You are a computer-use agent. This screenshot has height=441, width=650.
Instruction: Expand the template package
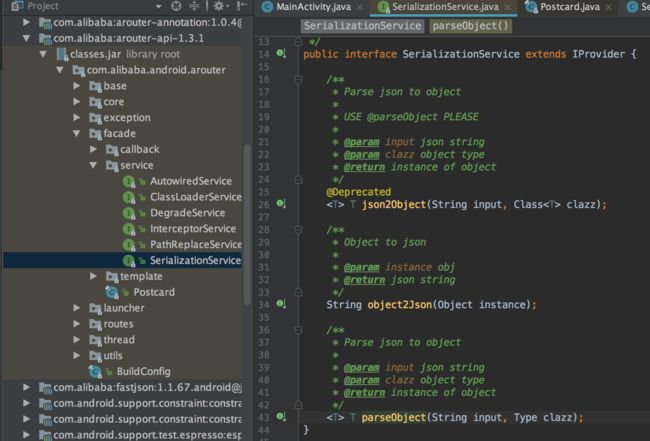93,276
